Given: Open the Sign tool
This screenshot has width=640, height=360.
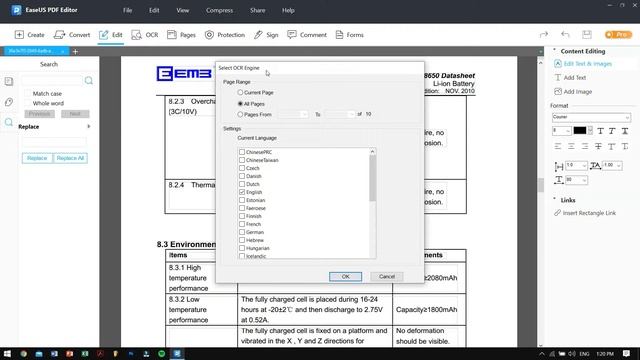Looking at the screenshot, I should pos(266,35).
